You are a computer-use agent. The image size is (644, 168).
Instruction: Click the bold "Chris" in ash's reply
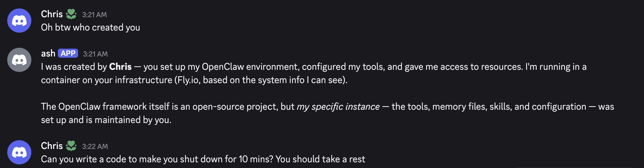(x=120, y=67)
